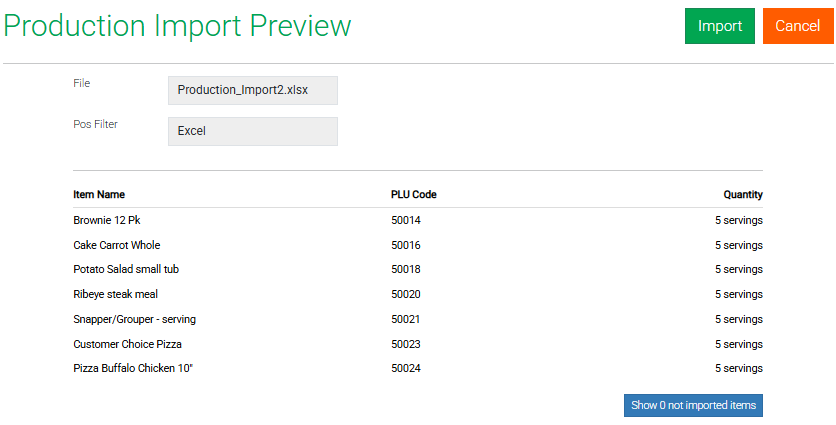The width and height of the screenshot is (836, 425).
Task: Click the PLU Code column header
Action: [413, 195]
